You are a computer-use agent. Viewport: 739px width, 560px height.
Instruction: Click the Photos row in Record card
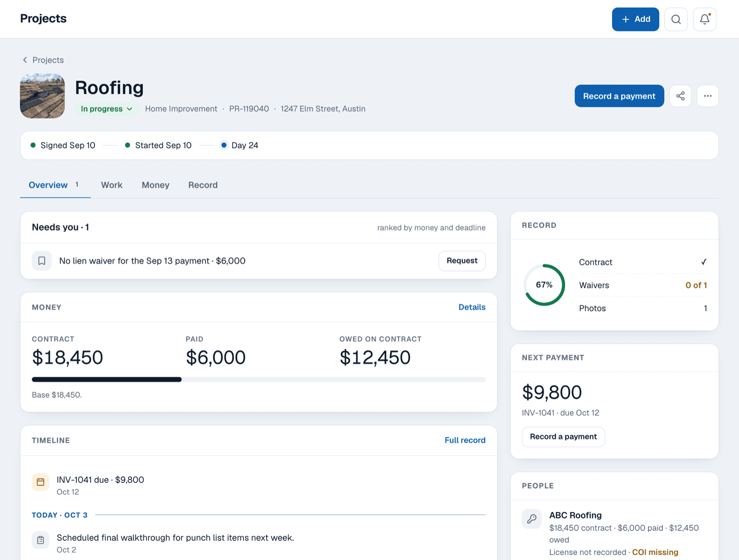click(x=643, y=308)
